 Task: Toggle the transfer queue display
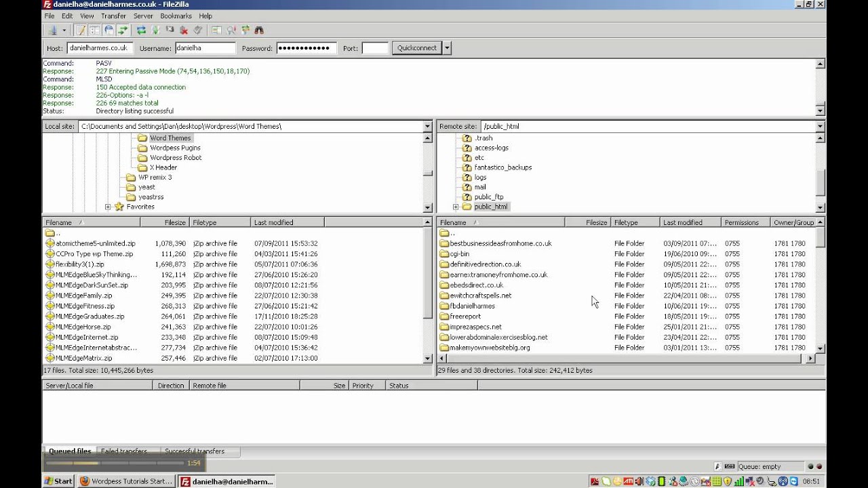(x=123, y=30)
